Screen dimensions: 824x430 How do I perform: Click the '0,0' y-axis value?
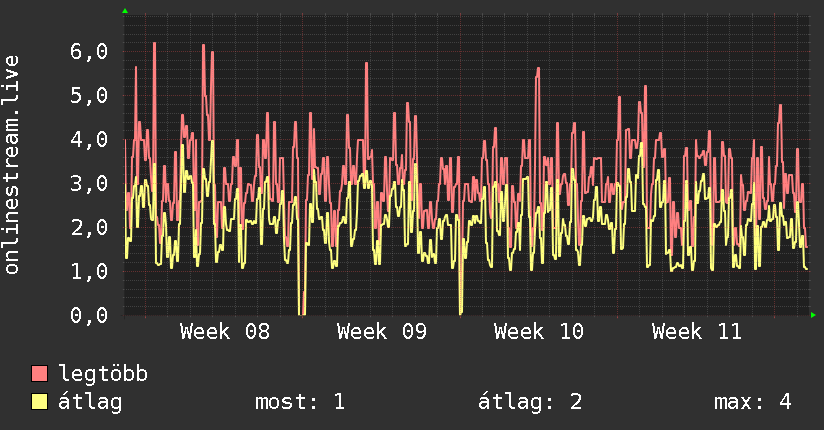(89, 315)
